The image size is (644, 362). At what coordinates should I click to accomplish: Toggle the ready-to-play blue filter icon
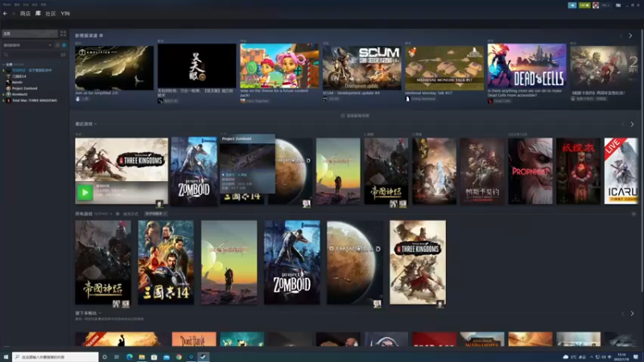coord(64,45)
